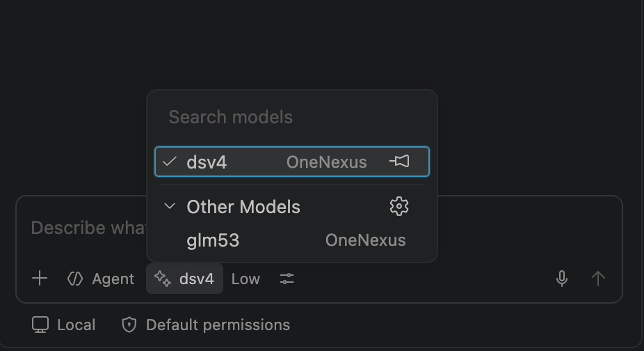Select the glm53 model entry
Viewport: 644px width, 351px height.
pyautogui.click(x=292, y=240)
